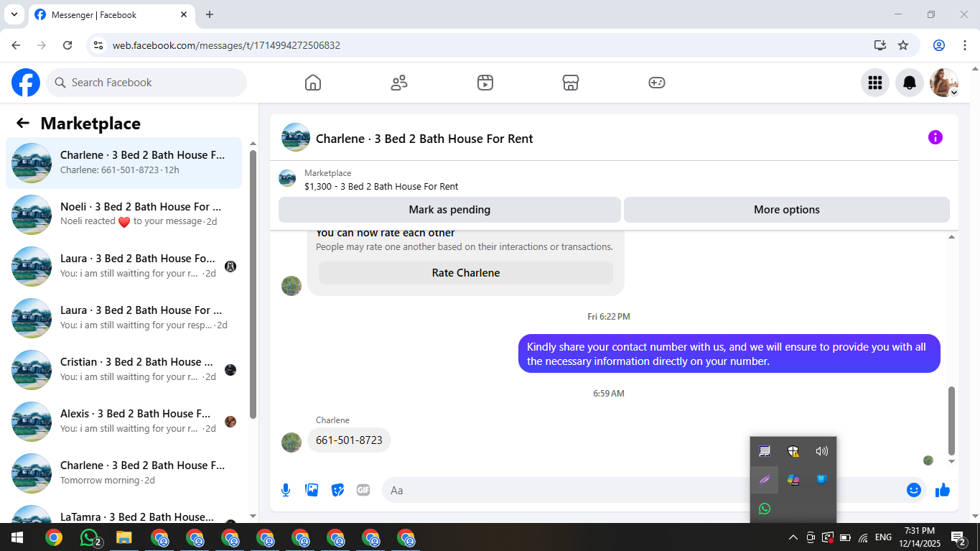The width and height of the screenshot is (980, 551).
Task: Open File Explorer on the taskbar
Action: point(124,537)
